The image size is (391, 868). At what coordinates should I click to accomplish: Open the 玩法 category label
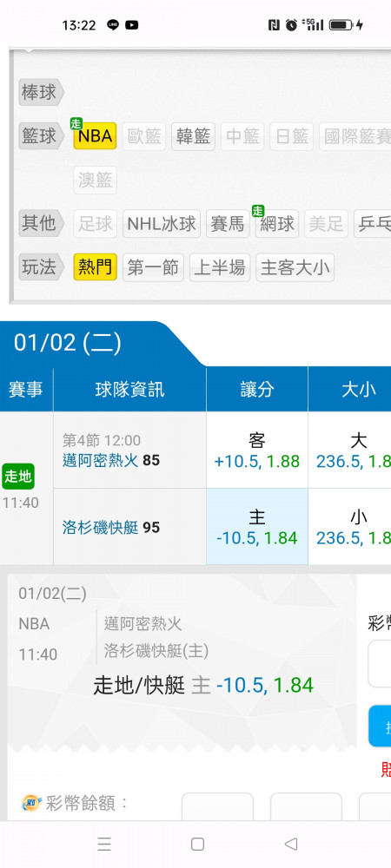click(41, 267)
